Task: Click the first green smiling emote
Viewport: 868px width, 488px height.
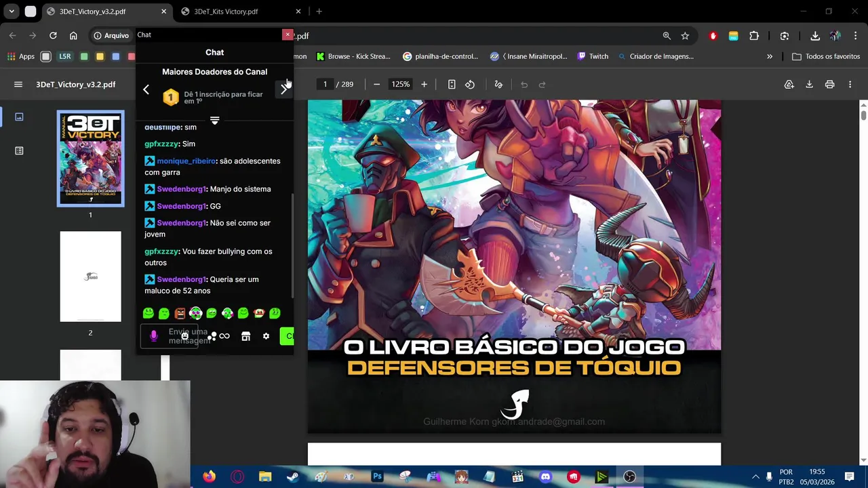Action: [149, 313]
